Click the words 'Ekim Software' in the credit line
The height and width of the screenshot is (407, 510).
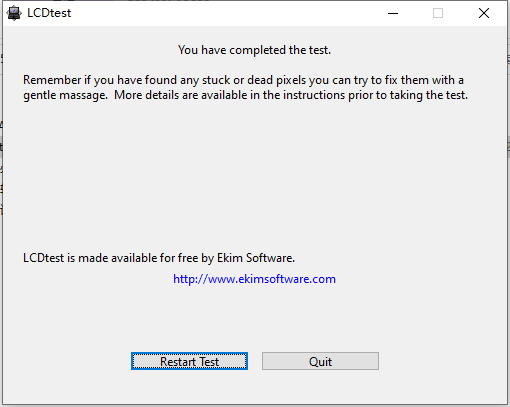click(x=255, y=258)
